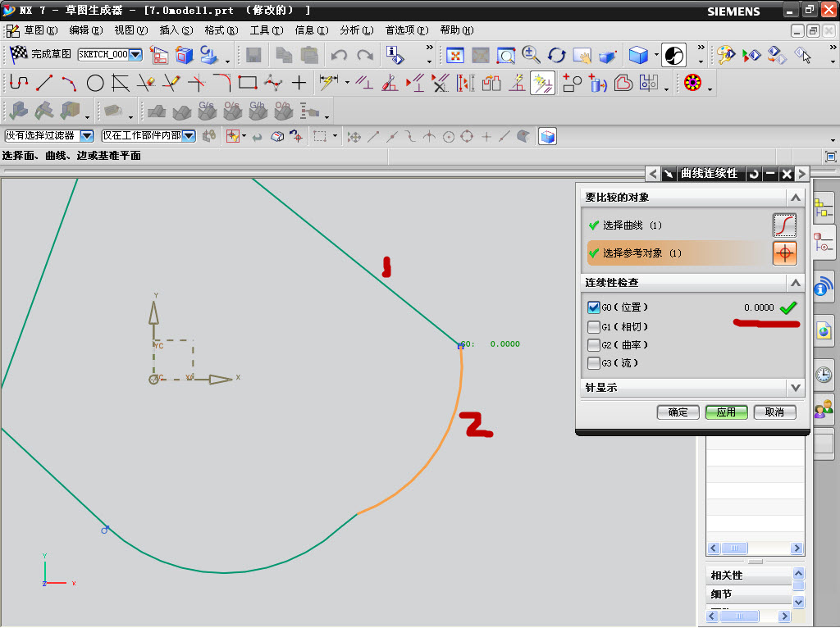
Task: Open the SKETCH_000 name dropdown
Action: [135, 54]
